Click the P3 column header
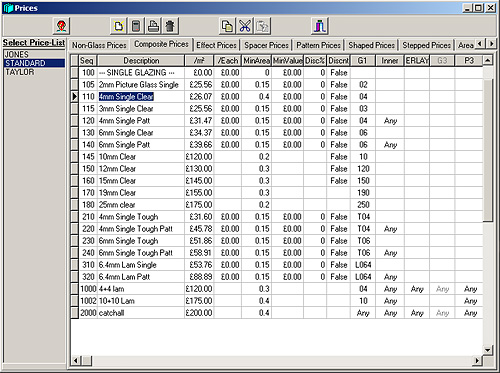The width and height of the screenshot is (500, 373). click(469, 61)
